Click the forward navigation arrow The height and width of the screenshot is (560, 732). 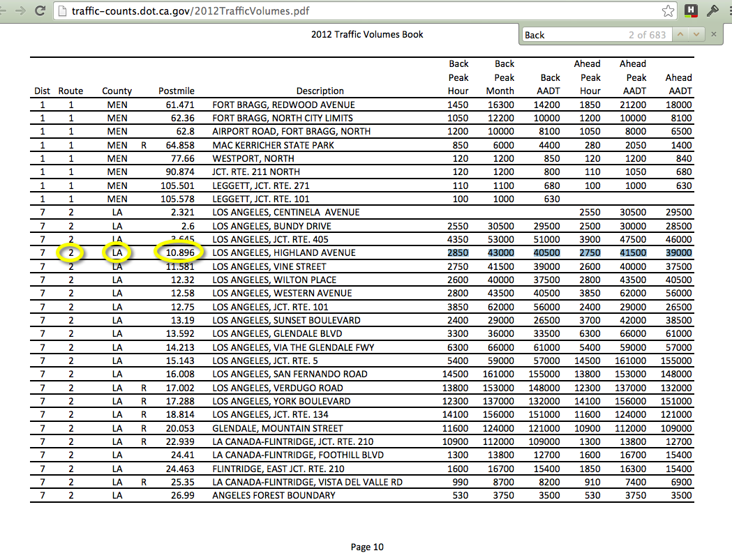[21, 11]
